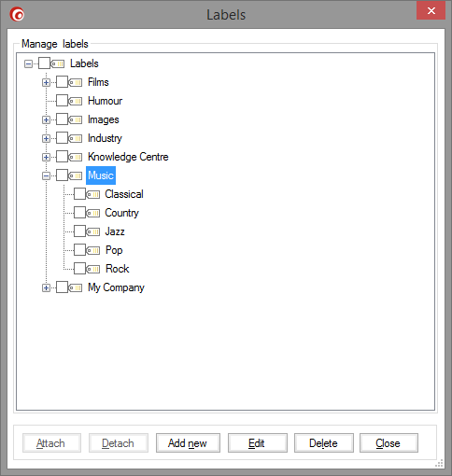Expand the Images node
452x476 pixels.
[46, 120]
